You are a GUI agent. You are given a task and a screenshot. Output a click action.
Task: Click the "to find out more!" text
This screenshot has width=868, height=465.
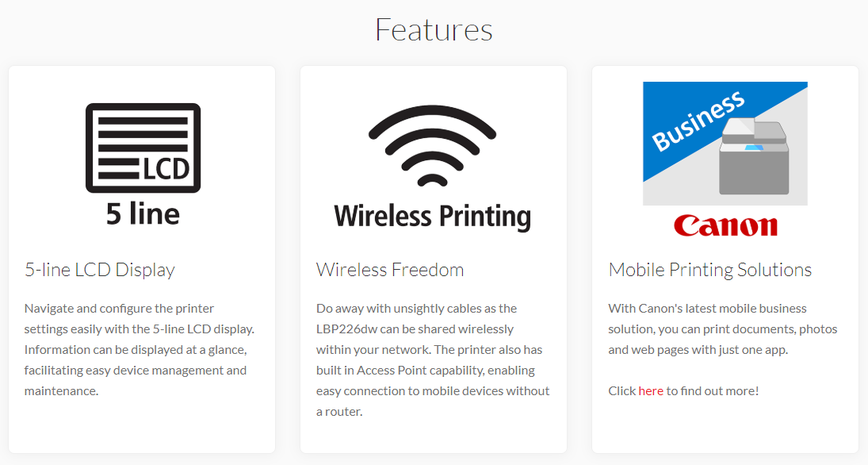coord(713,390)
